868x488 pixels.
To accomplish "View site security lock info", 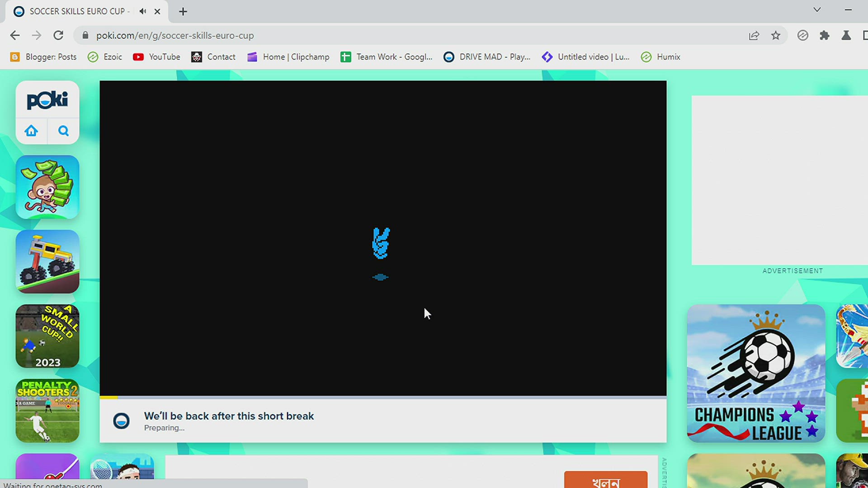I will pos(85,35).
